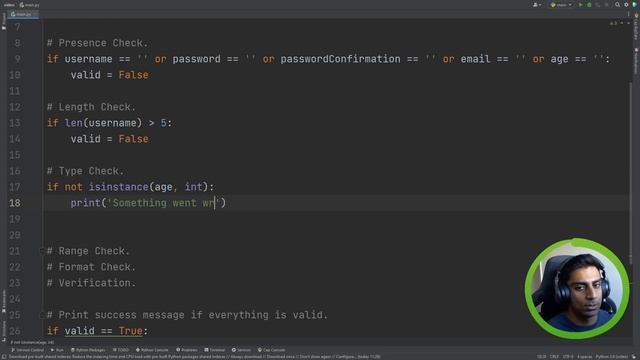Image resolution: width=640 pixels, height=360 pixels.
Task: Collapse the fold marker at line 25
Action: (41, 315)
